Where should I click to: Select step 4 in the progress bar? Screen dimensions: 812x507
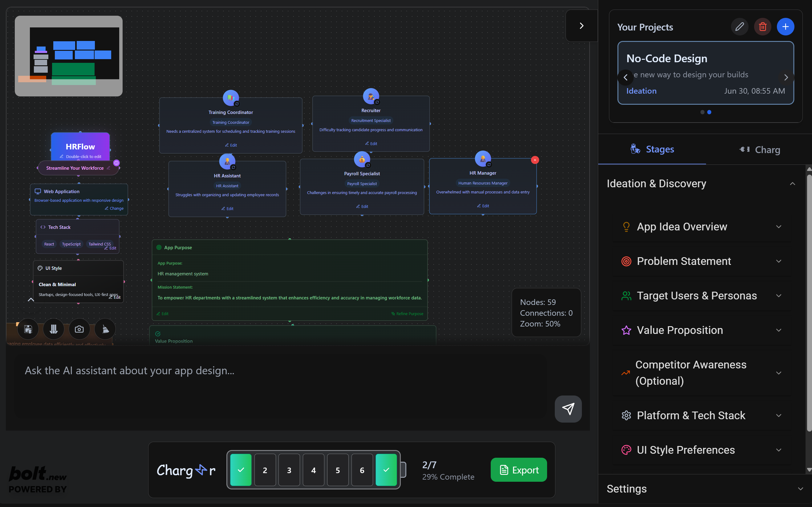point(314,470)
